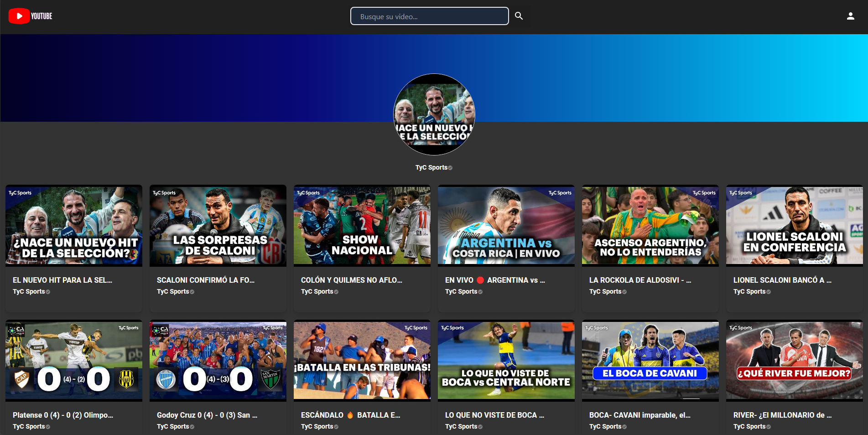Click title 'RIVER- ¿El MILLONARIO de ...'
This screenshot has width=868, height=435.
click(783, 415)
